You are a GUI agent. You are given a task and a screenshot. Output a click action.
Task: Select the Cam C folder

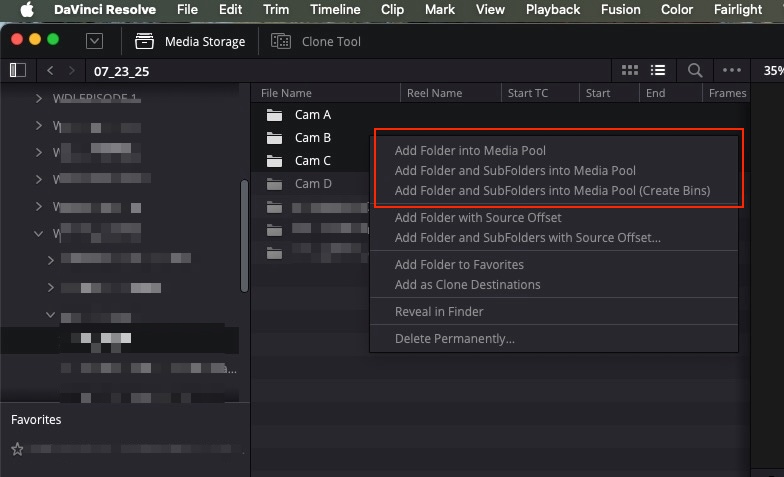tap(312, 161)
